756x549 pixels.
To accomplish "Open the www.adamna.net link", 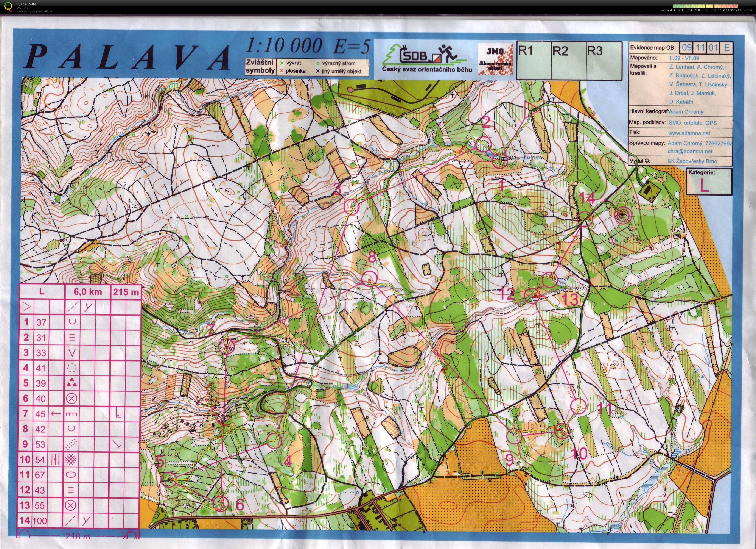I will coord(689,133).
